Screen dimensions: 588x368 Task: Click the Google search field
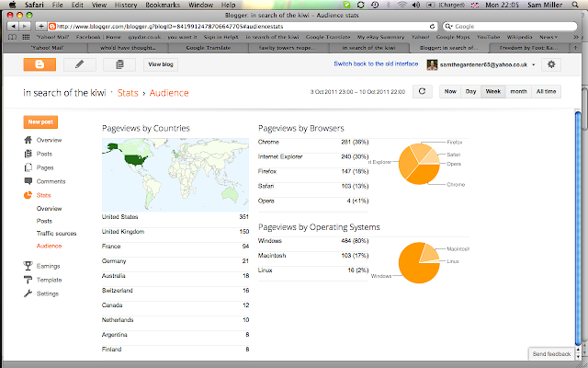pos(510,27)
